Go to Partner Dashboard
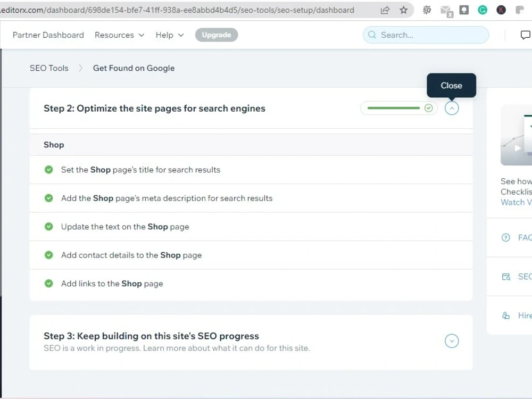Viewport: 532px width, 399px height. [48, 35]
